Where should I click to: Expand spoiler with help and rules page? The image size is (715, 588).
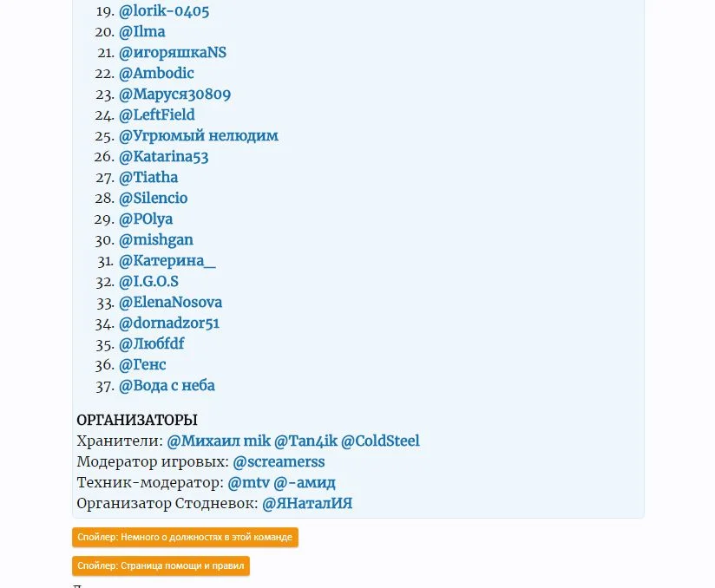[161, 565]
